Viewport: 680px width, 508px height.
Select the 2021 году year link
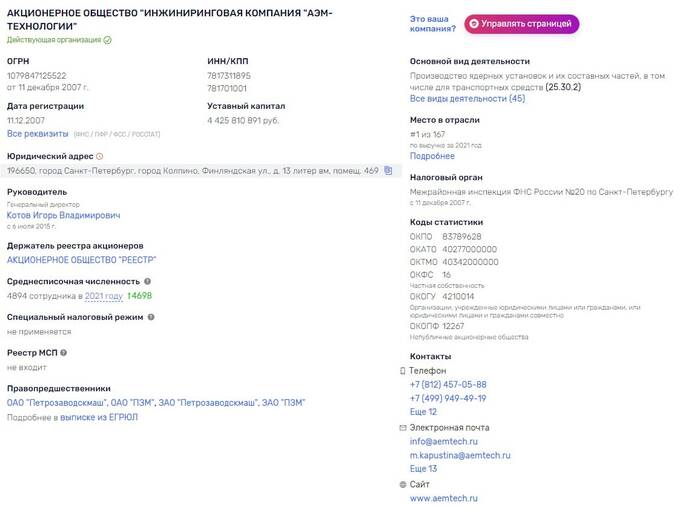104,296
